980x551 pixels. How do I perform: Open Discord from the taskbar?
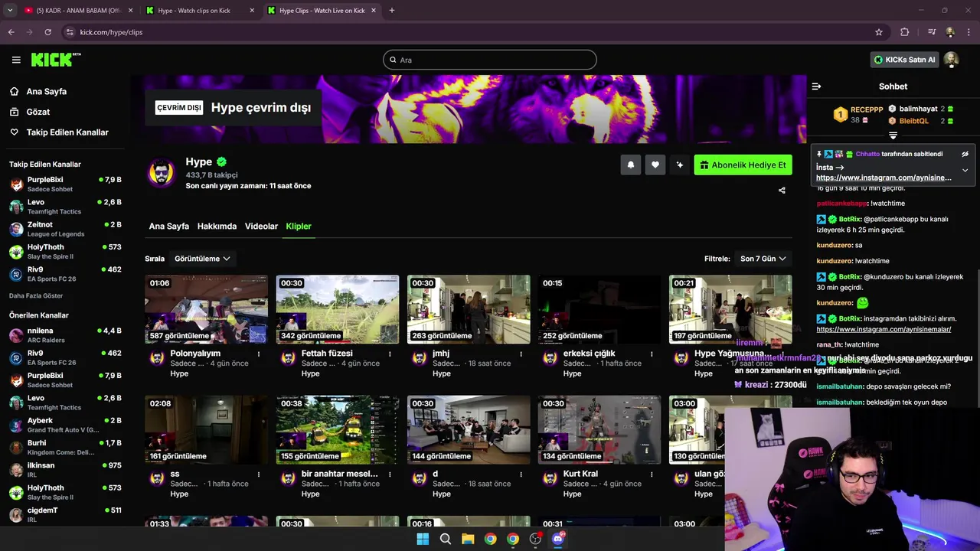pos(558,539)
